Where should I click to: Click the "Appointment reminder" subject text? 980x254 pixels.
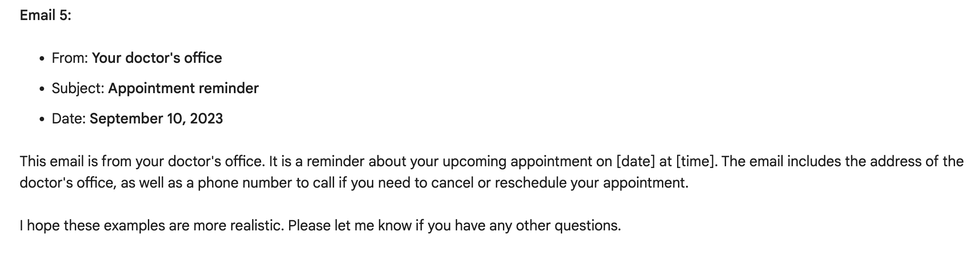point(183,88)
